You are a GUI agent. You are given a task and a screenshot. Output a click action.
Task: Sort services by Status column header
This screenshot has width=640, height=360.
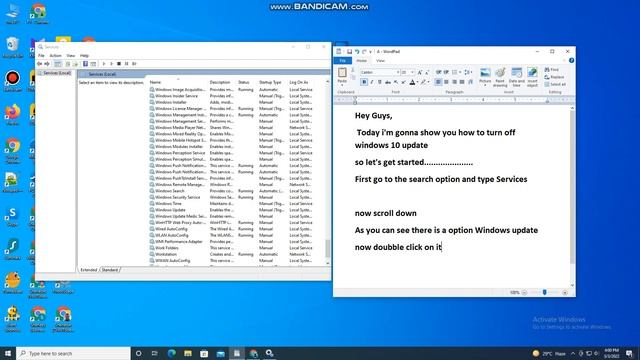click(244, 82)
